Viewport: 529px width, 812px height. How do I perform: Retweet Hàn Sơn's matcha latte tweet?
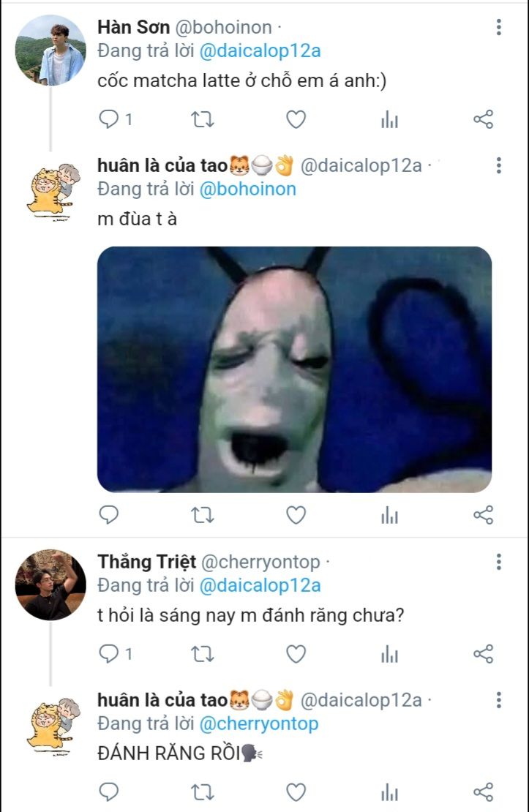(202, 119)
